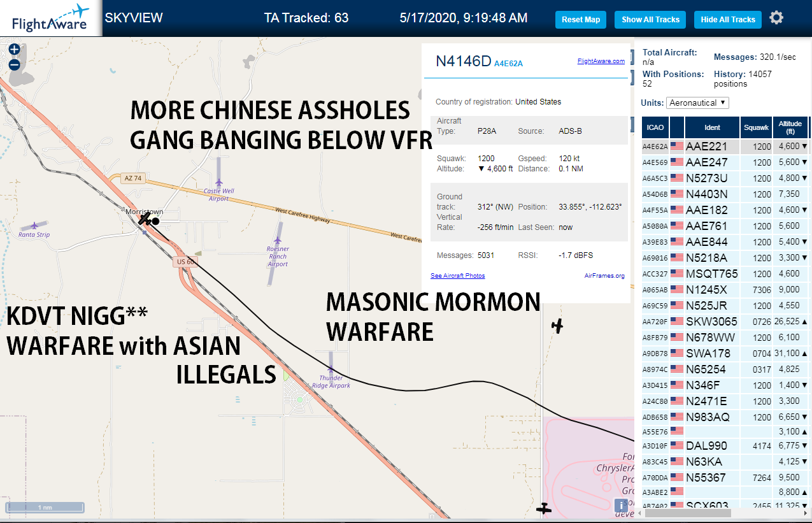Click the A55E76 ICAO code cell
Image resolution: width=812 pixels, height=523 pixels.
pos(655,432)
